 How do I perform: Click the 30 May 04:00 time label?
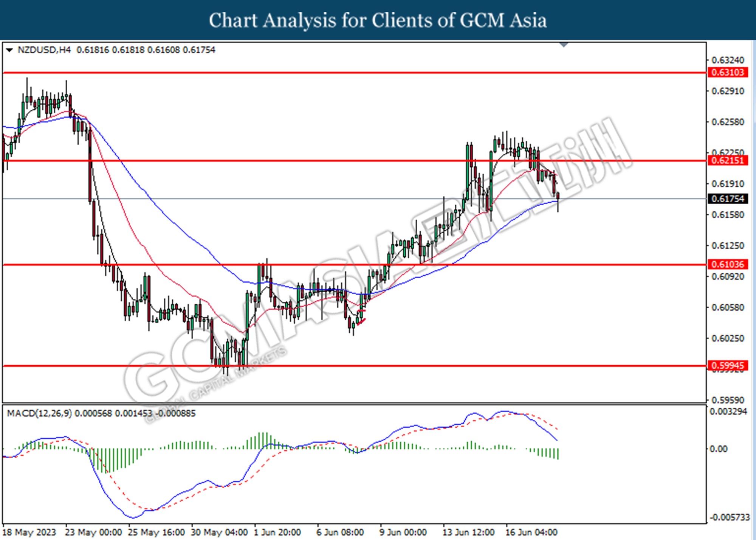[219, 532]
